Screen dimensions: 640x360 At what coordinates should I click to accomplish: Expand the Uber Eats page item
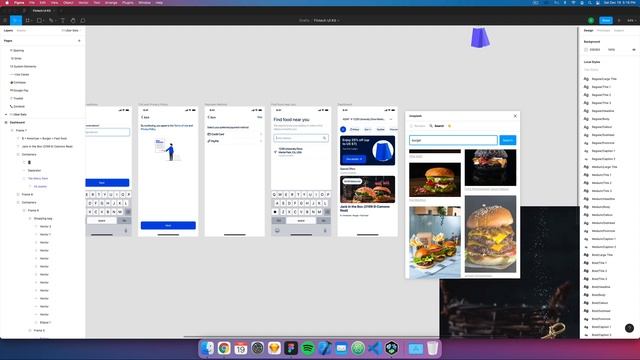(6, 115)
